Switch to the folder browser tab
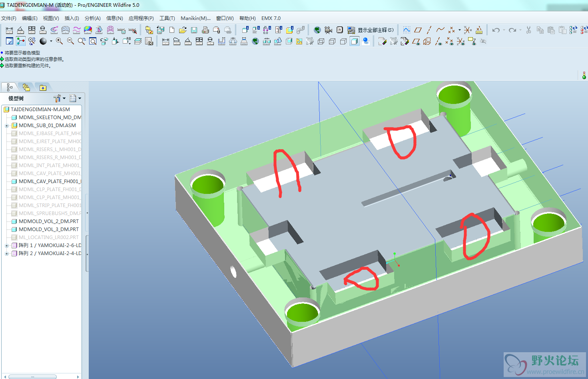This screenshot has width=588, height=379. 26,87
